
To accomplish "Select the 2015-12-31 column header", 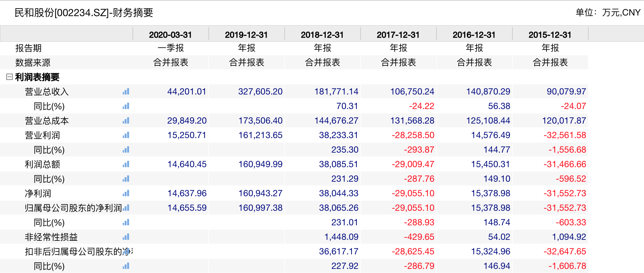I will click(550, 35).
